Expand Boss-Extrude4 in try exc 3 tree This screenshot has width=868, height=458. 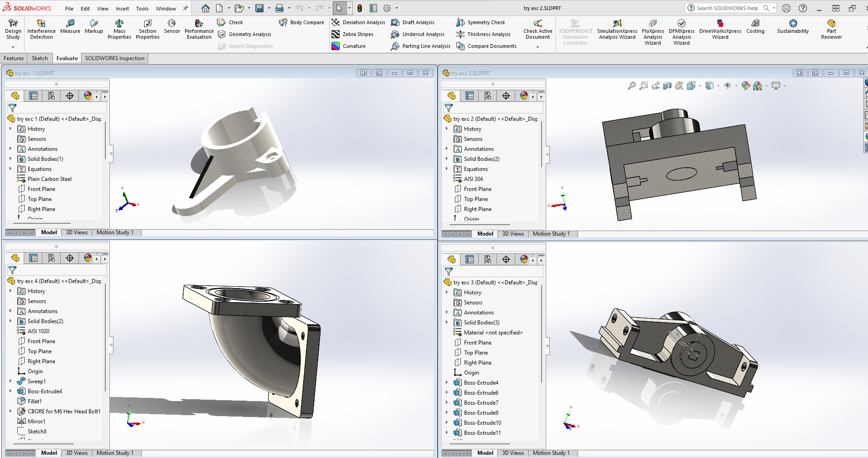click(447, 383)
